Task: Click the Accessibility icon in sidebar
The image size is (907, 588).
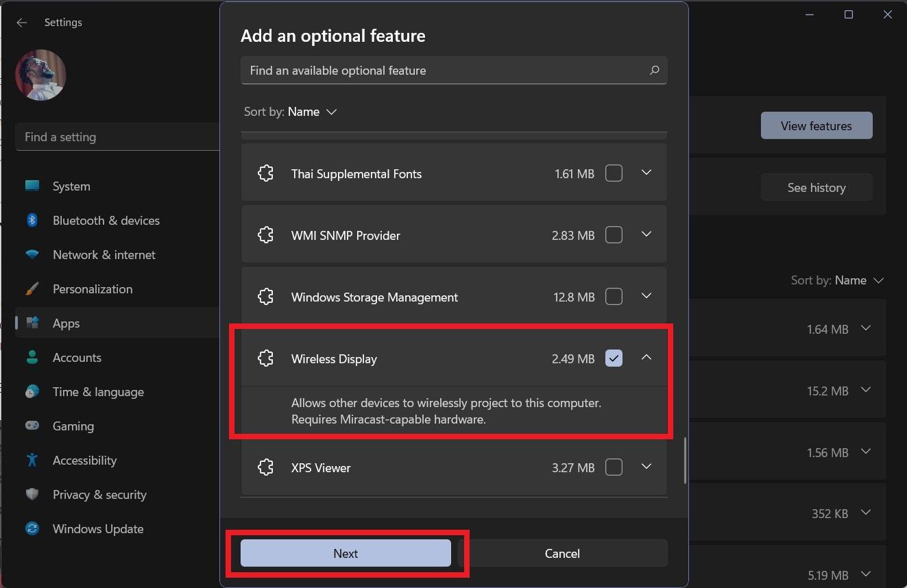Action: pos(32,461)
